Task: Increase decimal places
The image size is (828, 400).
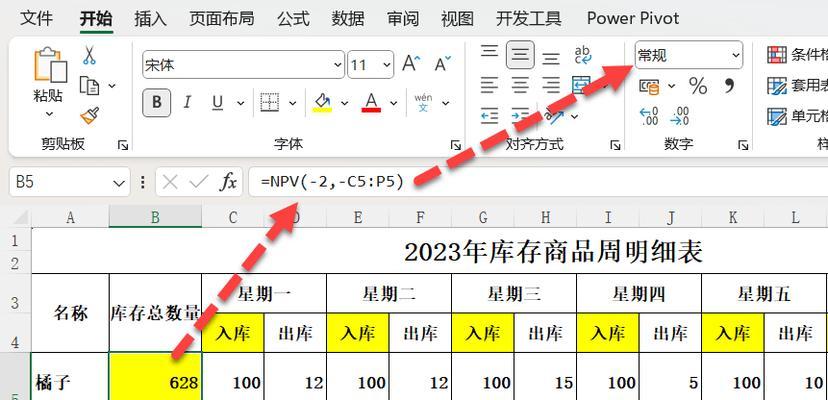Action: tap(648, 116)
